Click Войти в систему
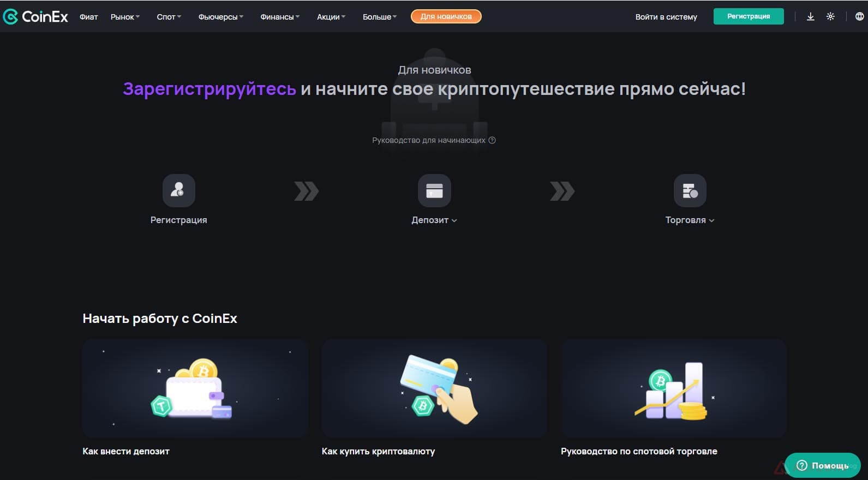This screenshot has height=480, width=868. pos(666,17)
